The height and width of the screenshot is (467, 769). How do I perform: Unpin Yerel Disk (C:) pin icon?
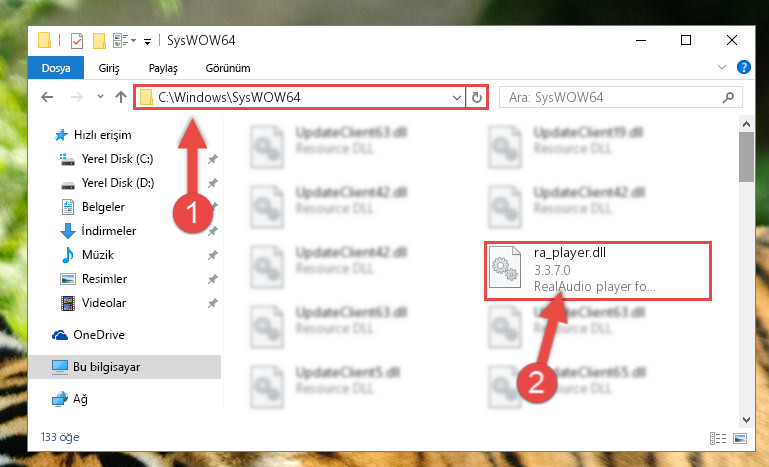tap(212, 159)
